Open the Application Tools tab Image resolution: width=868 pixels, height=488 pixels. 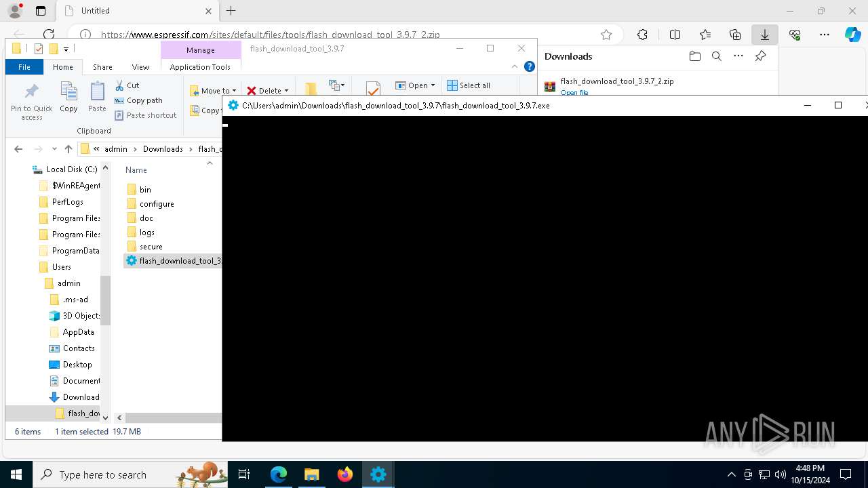(200, 67)
